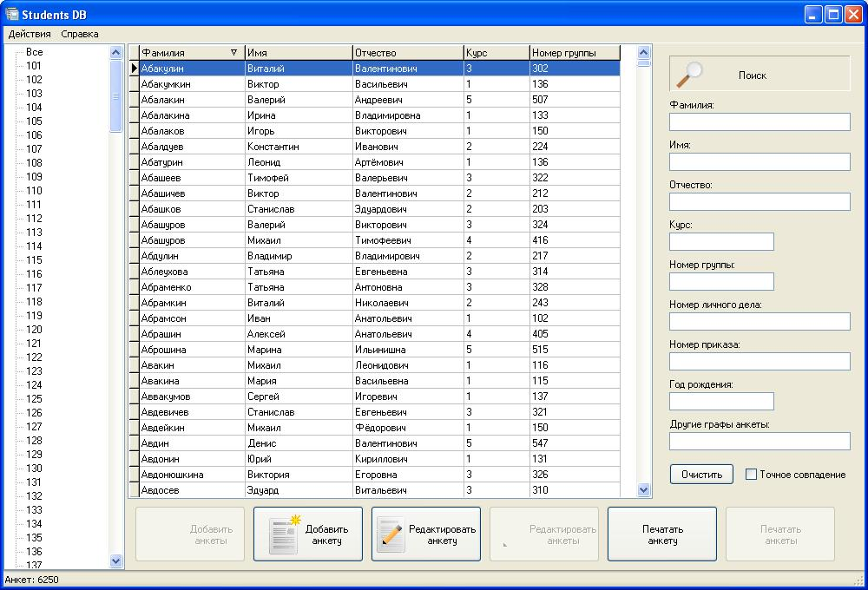Toggle the sort triangle in Фамилия header
868x590 pixels.
(233, 53)
